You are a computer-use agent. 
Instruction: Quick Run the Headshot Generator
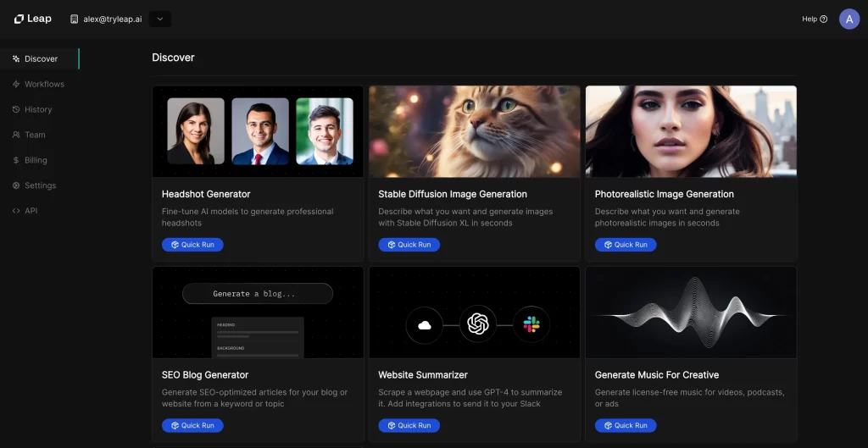click(x=192, y=245)
